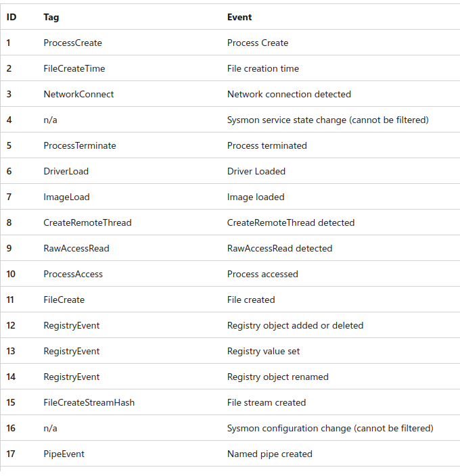Click 'Registry object added or deleted' text

coord(295,325)
